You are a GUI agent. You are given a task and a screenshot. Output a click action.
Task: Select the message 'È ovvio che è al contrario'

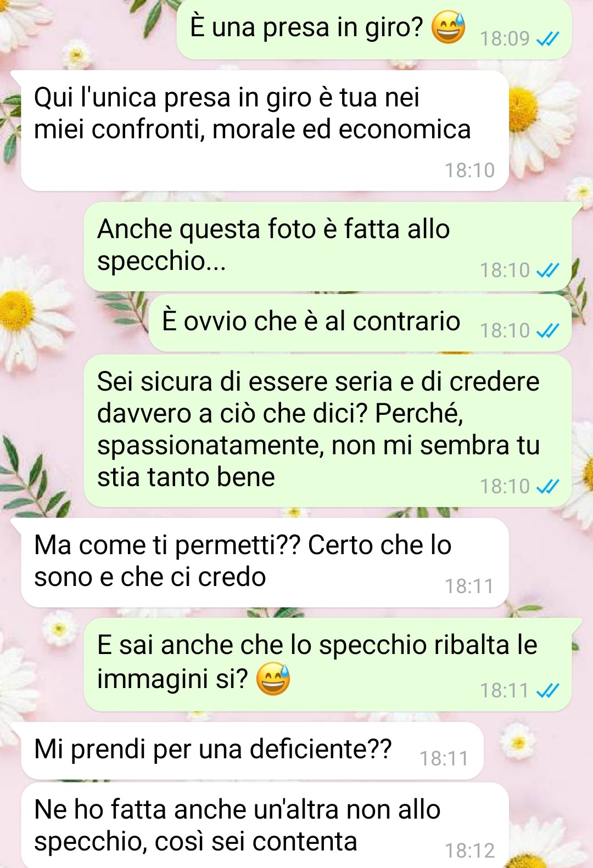(x=360, y=323)
